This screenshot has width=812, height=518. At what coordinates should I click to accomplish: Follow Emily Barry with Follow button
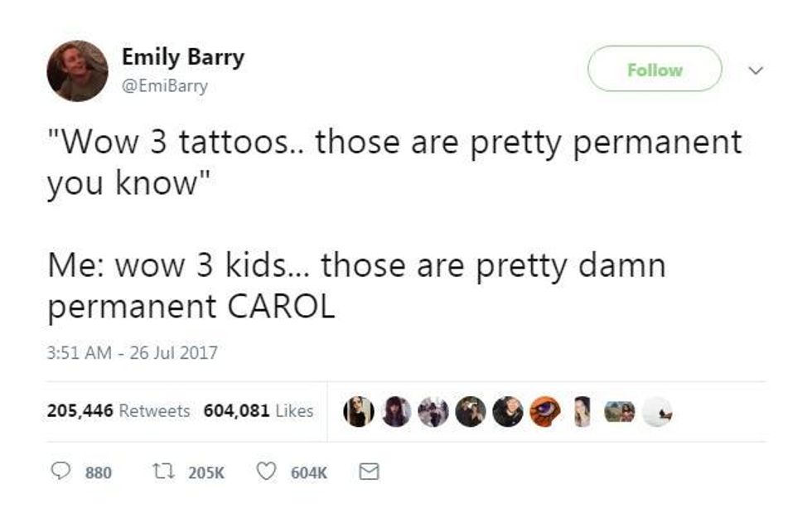655,68
